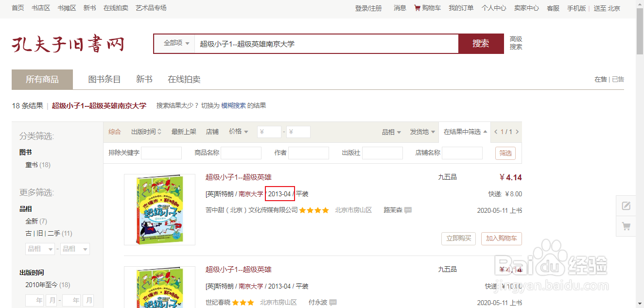
Task: Click the feedback edit icon on right sidebar
Action: pos(627,205)
